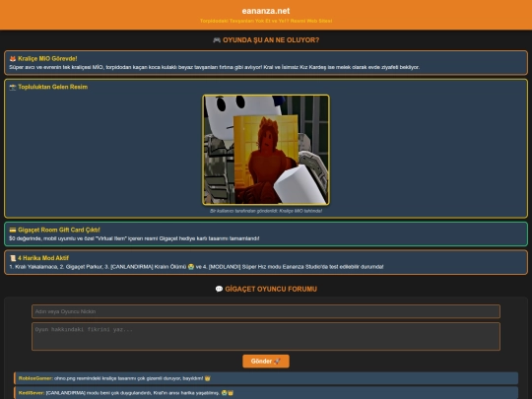Click the crying emoji in mod list text
The image size is (532, 399).
click(191, 267)
